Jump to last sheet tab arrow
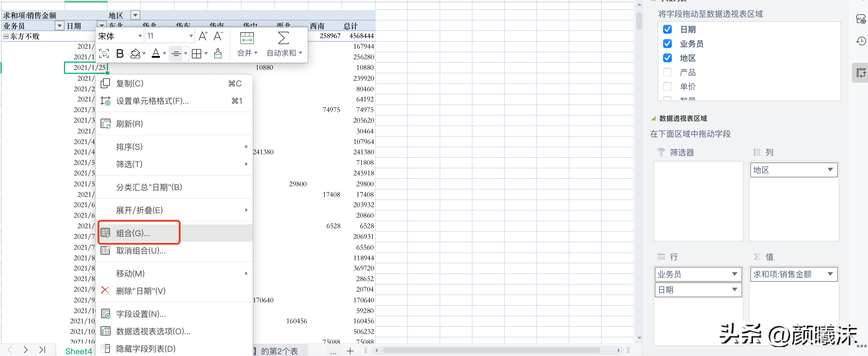The height and width of the screenshot is (356, 868). [42, 350]
